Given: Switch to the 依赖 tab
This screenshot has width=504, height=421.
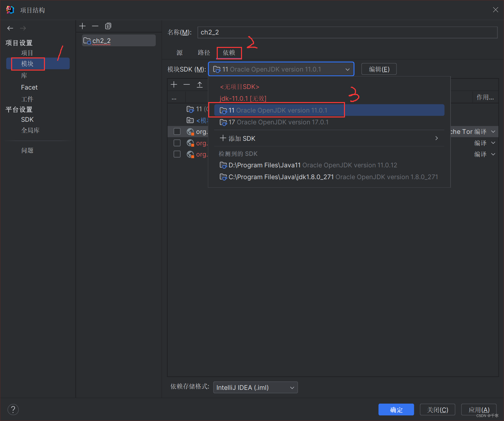Looking at the screenshot, I should (x=229, y=53).
